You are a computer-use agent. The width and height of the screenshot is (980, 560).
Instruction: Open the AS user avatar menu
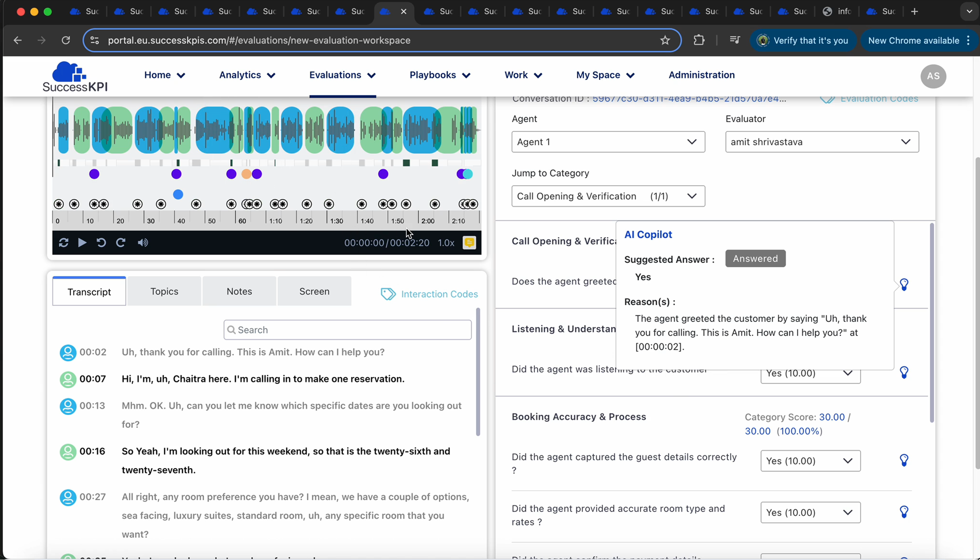(933, 76)
